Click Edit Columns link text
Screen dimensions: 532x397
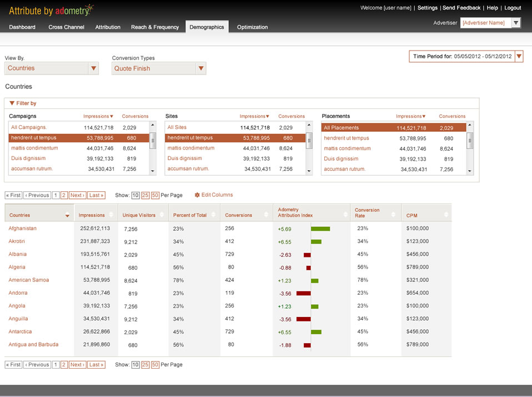(217, 195)
